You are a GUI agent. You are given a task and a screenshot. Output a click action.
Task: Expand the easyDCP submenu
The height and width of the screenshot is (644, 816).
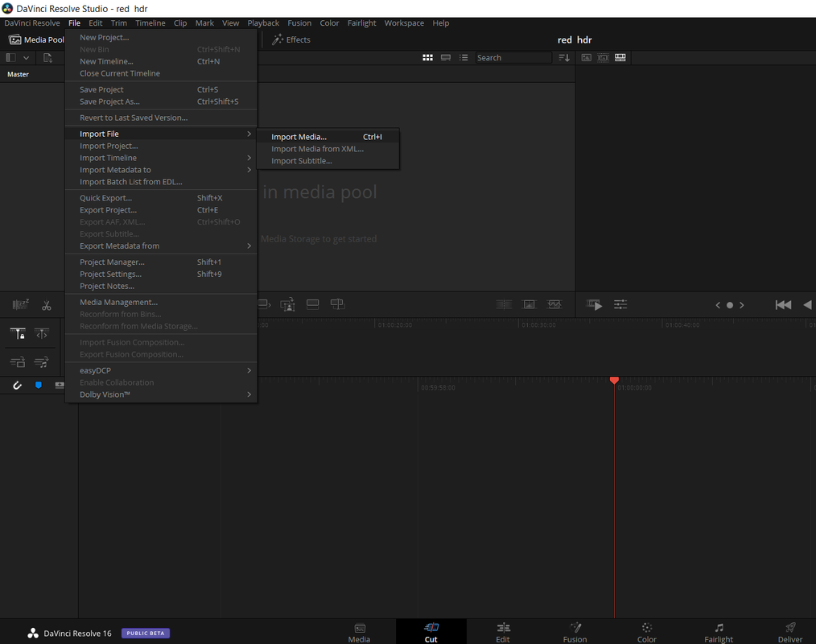(161, 370)
